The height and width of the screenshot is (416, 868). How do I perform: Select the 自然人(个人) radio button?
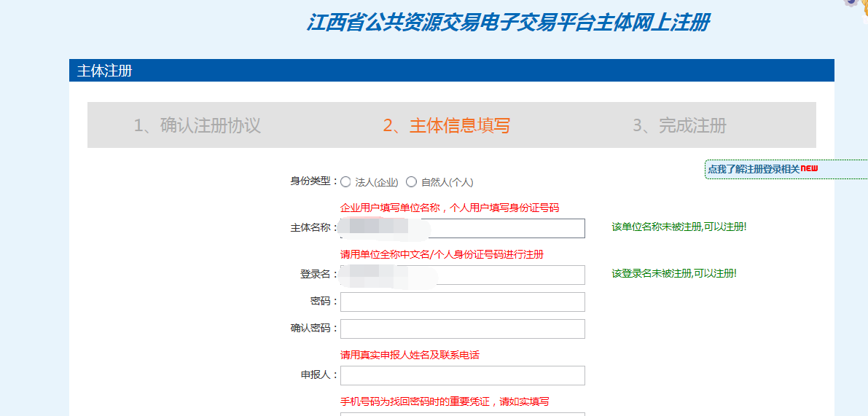pos(411,181)
